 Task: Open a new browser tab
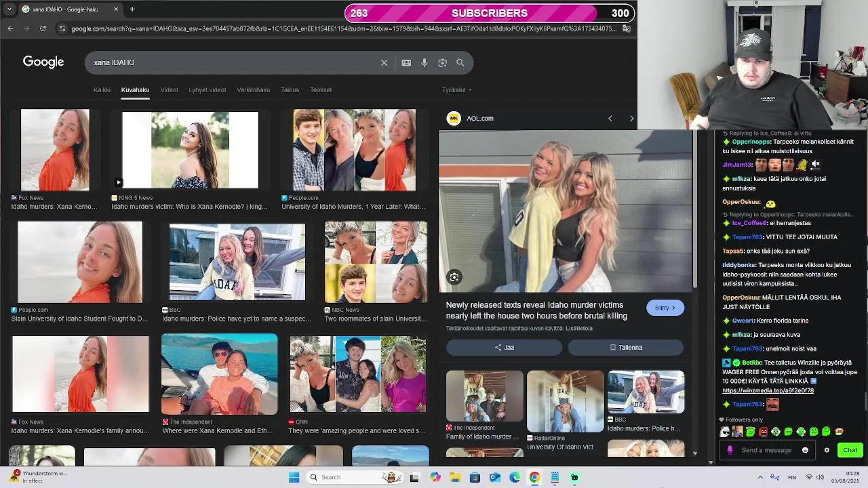pos(132,9)
